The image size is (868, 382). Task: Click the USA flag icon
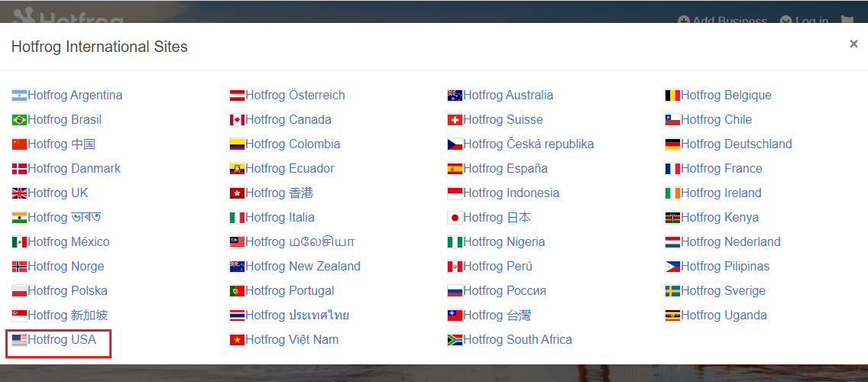point(19,340)
